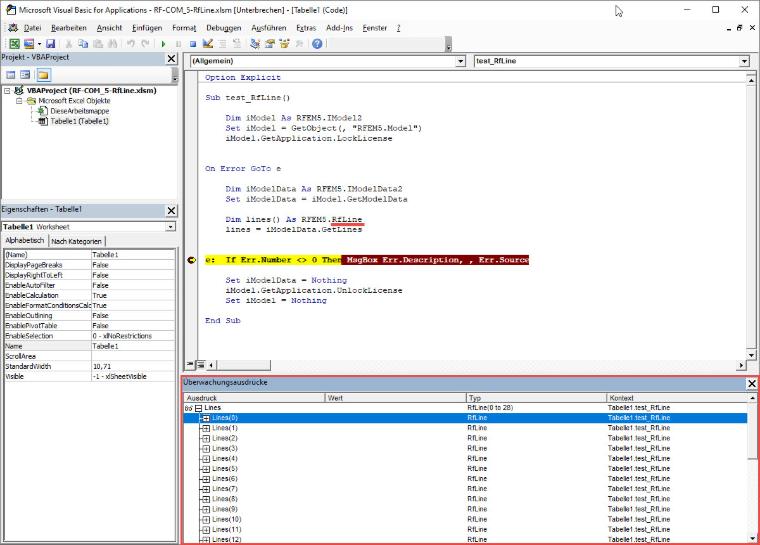
Task: Switch to Microsoft Excel view icon
Action: click(x=14, y=44)
